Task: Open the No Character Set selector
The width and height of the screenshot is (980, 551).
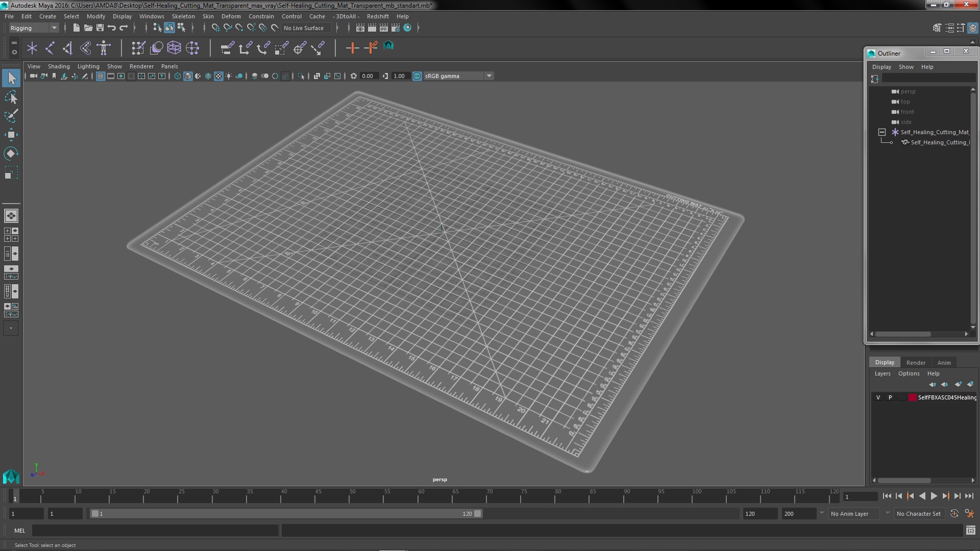Action: pyautogui.click(x=918, y=514)
